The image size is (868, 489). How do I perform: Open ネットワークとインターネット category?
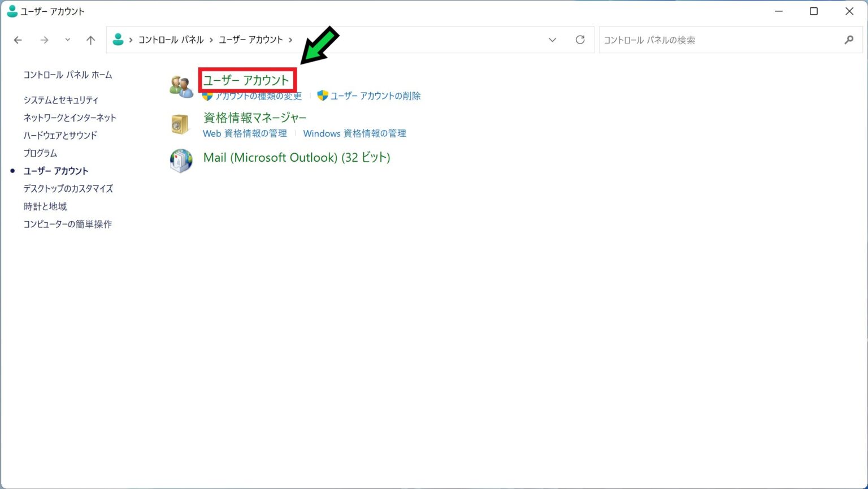70,118
